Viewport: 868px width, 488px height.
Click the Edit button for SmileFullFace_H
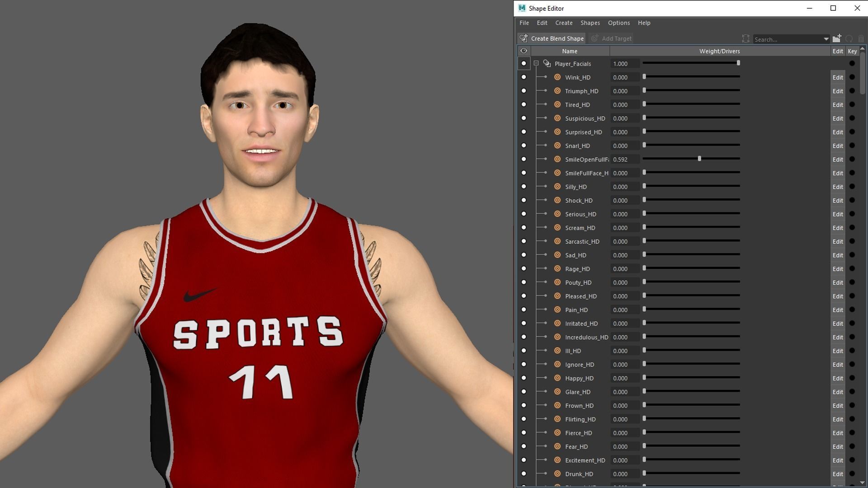(838, 173)
